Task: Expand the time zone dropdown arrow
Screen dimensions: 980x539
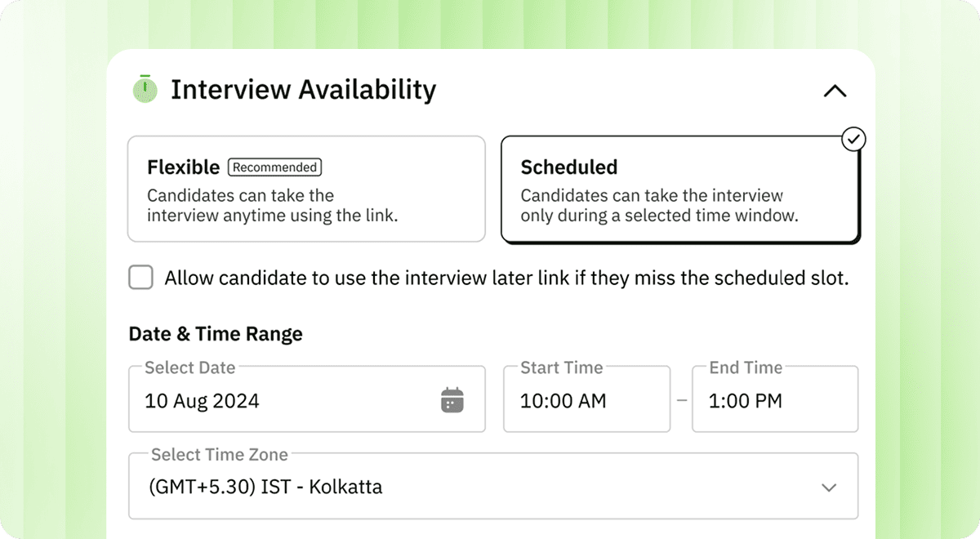Action: coord(829,488)
